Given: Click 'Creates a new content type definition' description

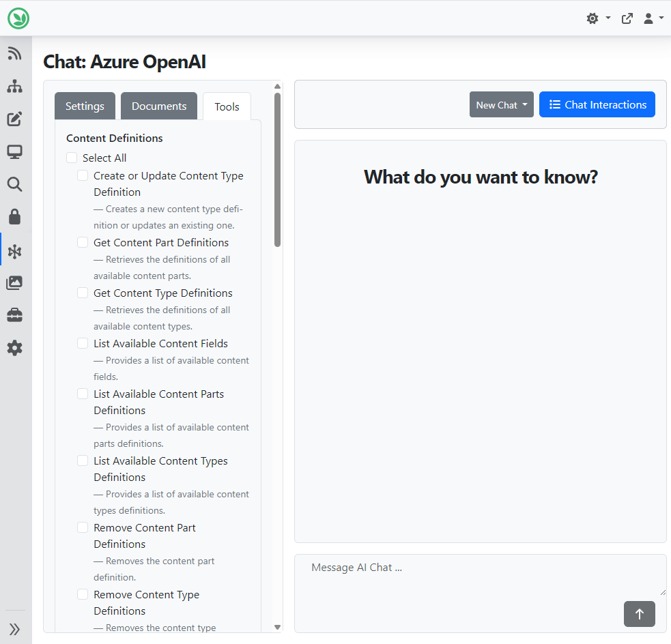Looking at the screenshot, I should (168, 217).
